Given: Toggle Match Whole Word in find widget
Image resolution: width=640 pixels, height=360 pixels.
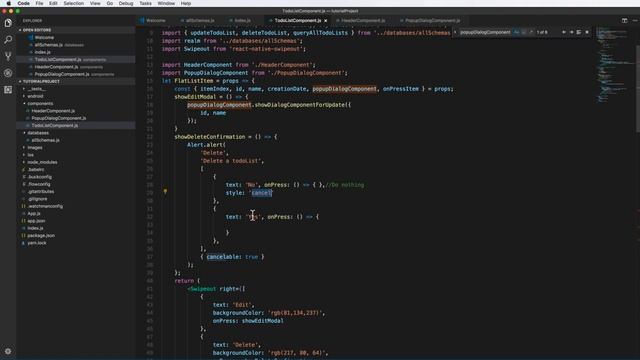Looking at the screenshot, I should (524, 32).
